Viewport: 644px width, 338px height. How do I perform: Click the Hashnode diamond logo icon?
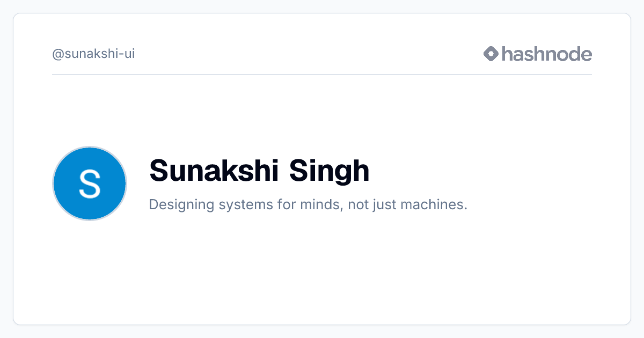pos(491,54)
